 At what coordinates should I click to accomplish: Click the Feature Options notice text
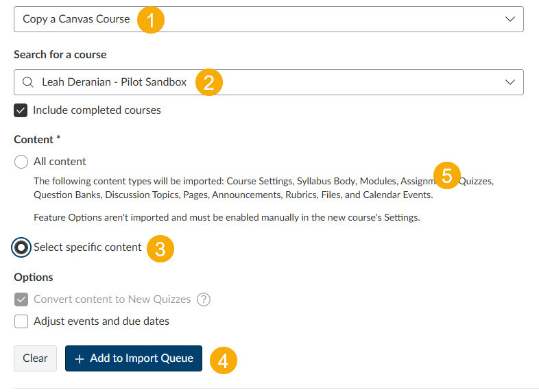pos(227,218)
